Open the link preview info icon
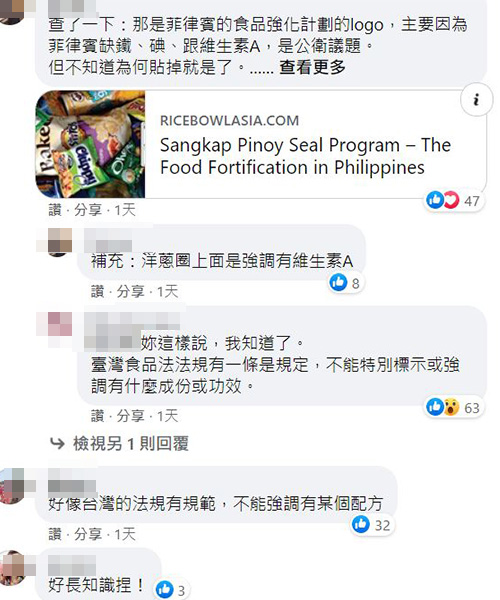 pos(476,100)
